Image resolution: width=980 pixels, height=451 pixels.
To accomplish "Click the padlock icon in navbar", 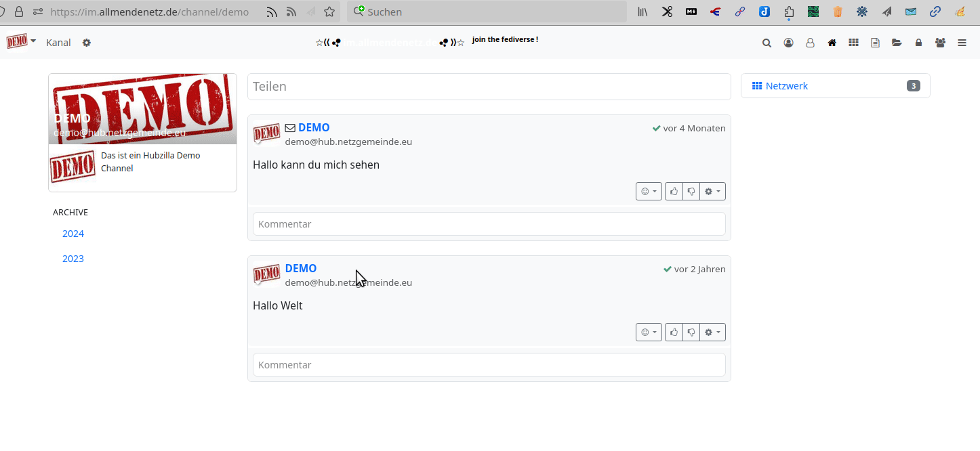I will pos(918,43).
